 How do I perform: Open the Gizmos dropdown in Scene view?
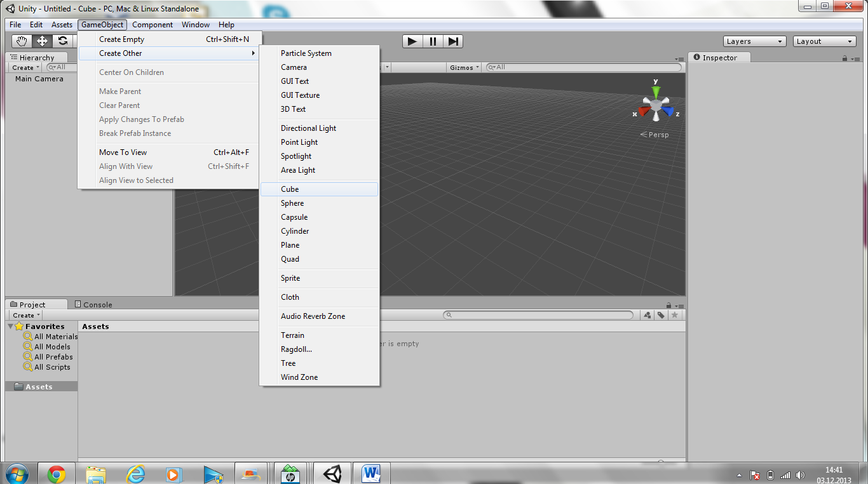464,67
